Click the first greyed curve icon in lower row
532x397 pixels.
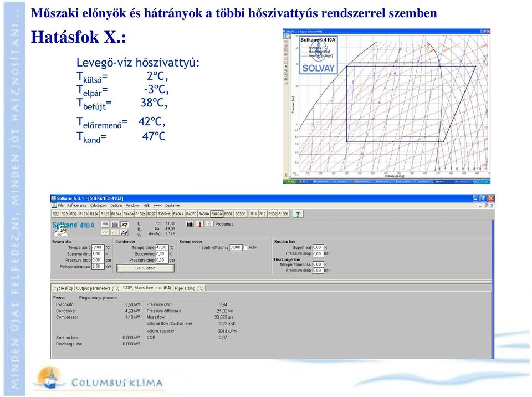(105, 232)
